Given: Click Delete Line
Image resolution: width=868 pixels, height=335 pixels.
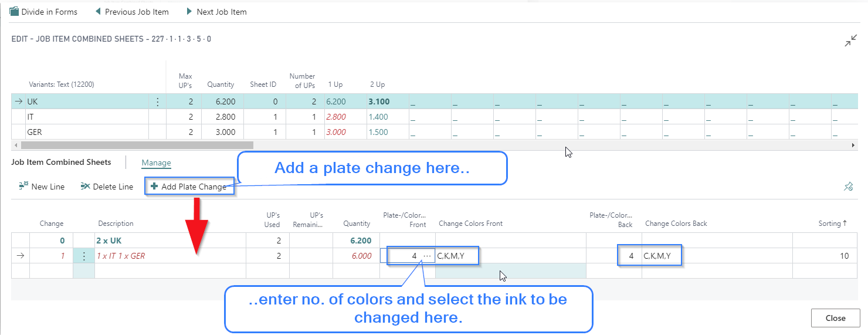Looking at the screenshot, I should coord(107,187).
